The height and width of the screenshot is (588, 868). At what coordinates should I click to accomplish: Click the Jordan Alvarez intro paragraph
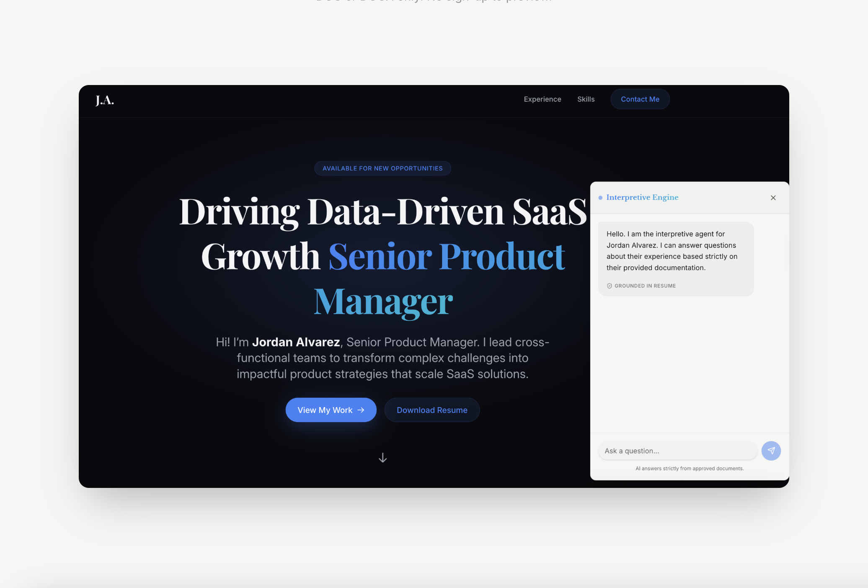pyautogui.click(x=382, y=358)
